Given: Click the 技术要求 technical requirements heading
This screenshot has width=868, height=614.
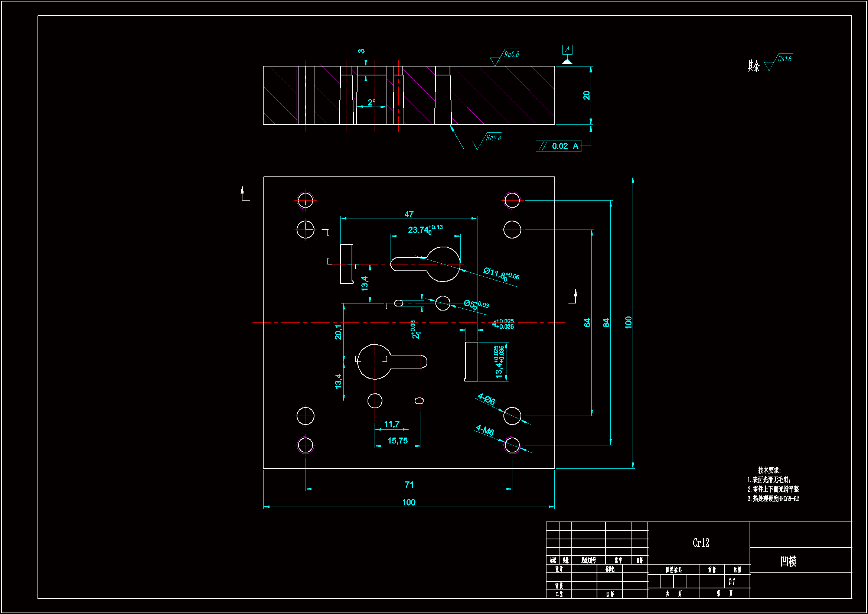Looking at the screenshot, I should [x=769, y=470].
